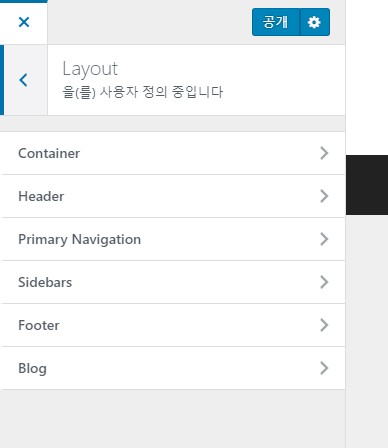Screen dimensions: 388x448
Task: Open the Footer section
Action: [173, 325]
